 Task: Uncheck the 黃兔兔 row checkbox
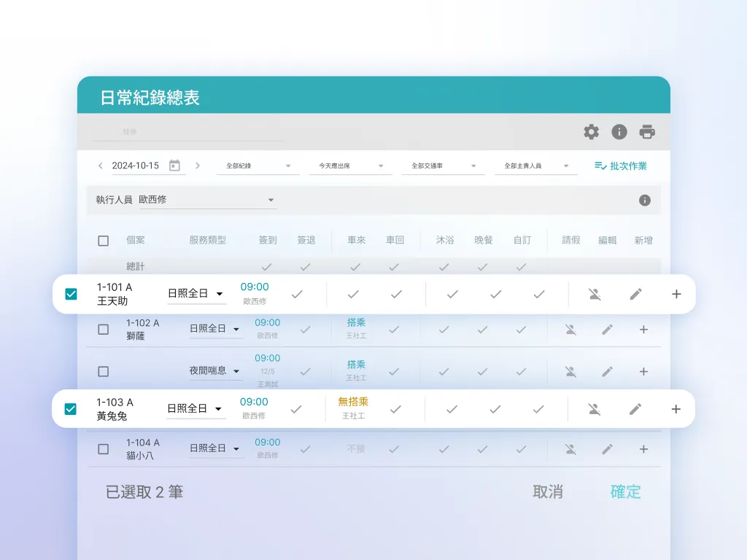click(71, 408)
